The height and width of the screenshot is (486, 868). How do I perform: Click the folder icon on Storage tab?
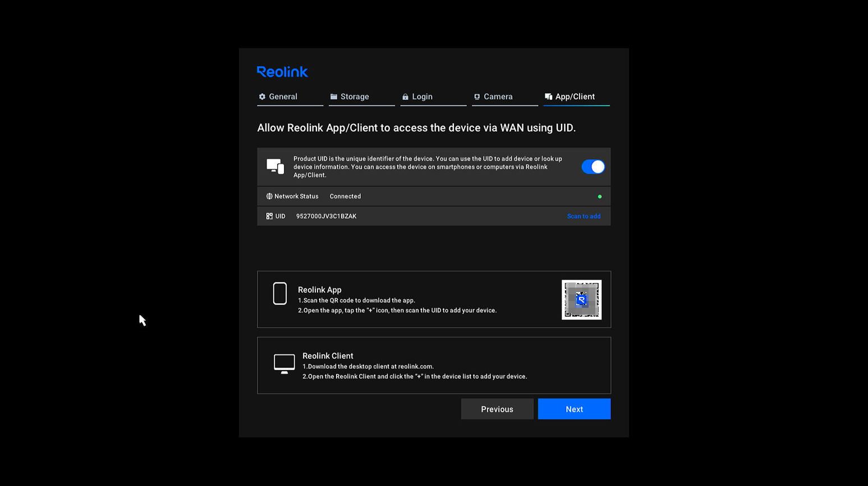pos(334,97)
